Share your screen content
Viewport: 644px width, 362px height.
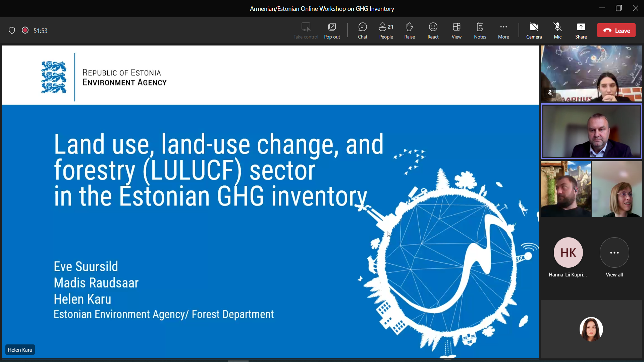pyautogui.click(x=581, y=31)
